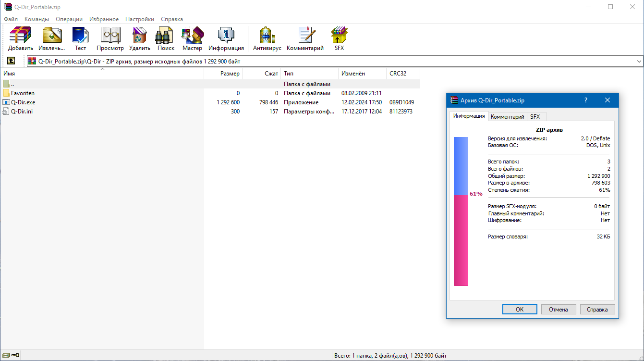Click the Справка button in dialog

pos(597,310)
